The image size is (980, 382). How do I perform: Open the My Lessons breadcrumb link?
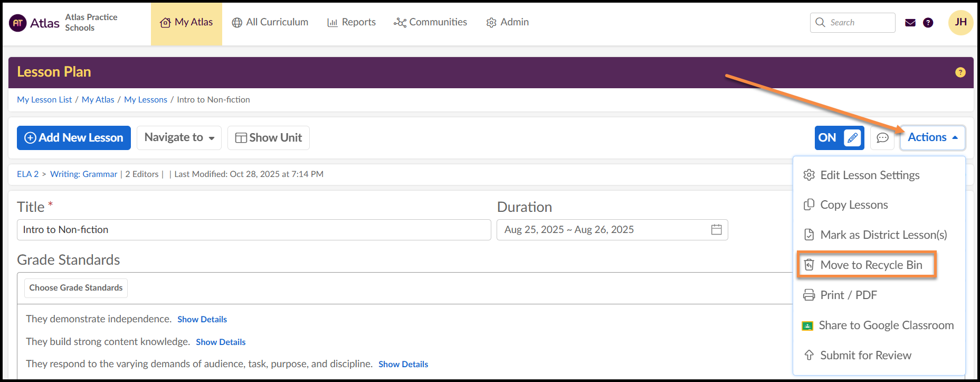[145, 100]
